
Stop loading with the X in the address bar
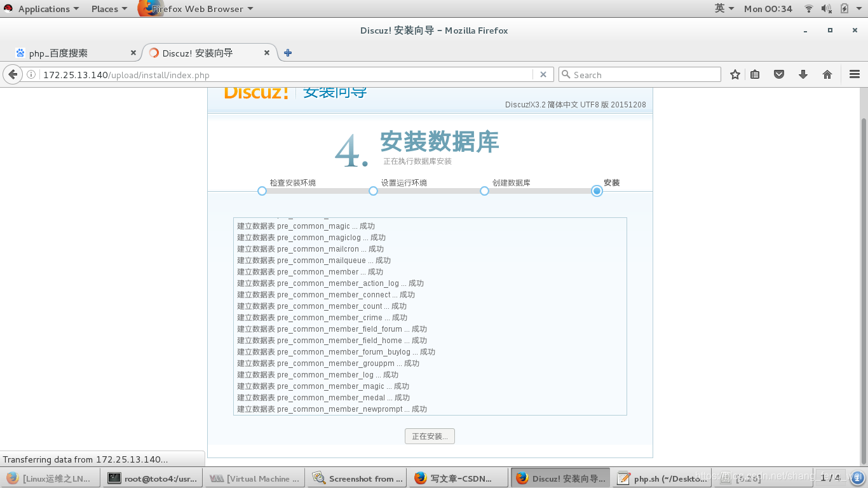tap(543, 74)
